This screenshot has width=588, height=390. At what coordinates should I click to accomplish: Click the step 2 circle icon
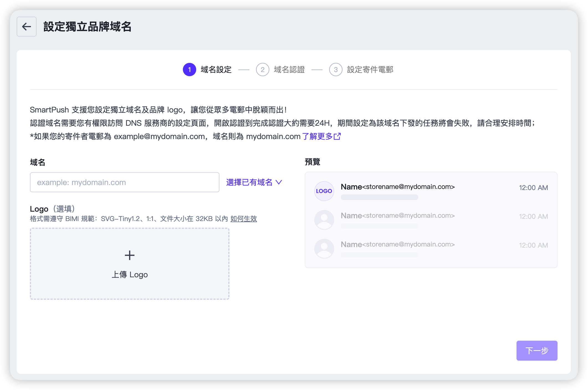[263, 70]
